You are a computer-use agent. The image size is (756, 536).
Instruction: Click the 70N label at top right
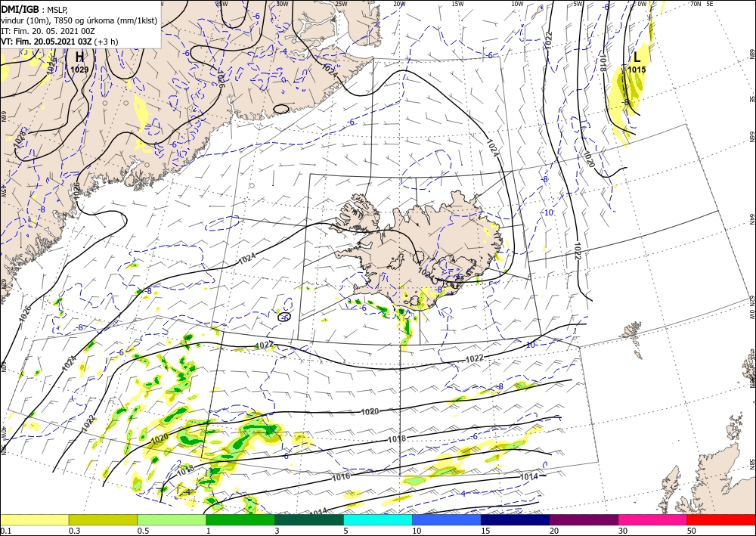[696, 4]
